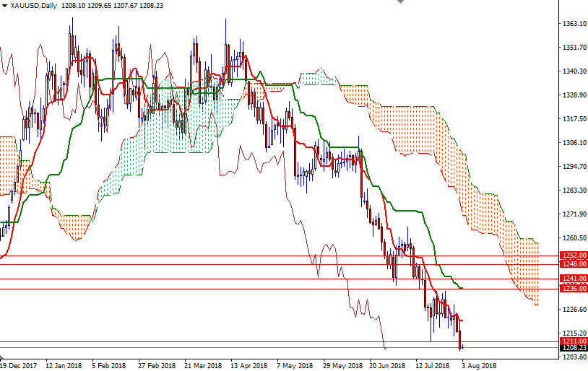Select the red 1252.00 price level tag
This screenshot has width=588, height=371.
pyautogui.click(x=574, y=256)
